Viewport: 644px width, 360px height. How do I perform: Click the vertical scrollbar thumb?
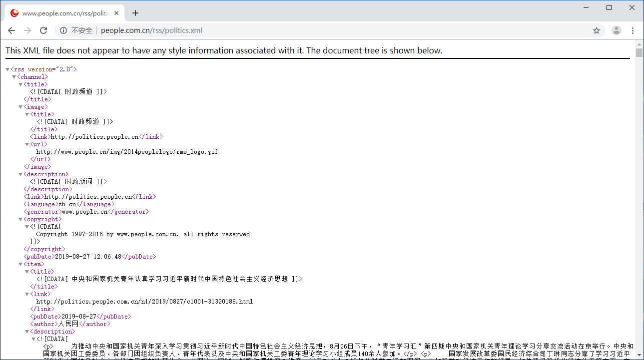[639, 52]
